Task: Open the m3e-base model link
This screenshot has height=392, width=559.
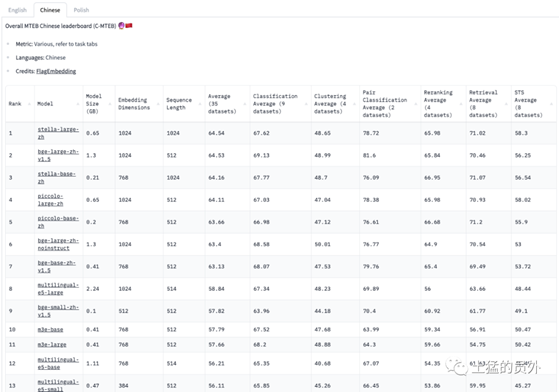Action: pyautogui.click(x=50, y=330)
